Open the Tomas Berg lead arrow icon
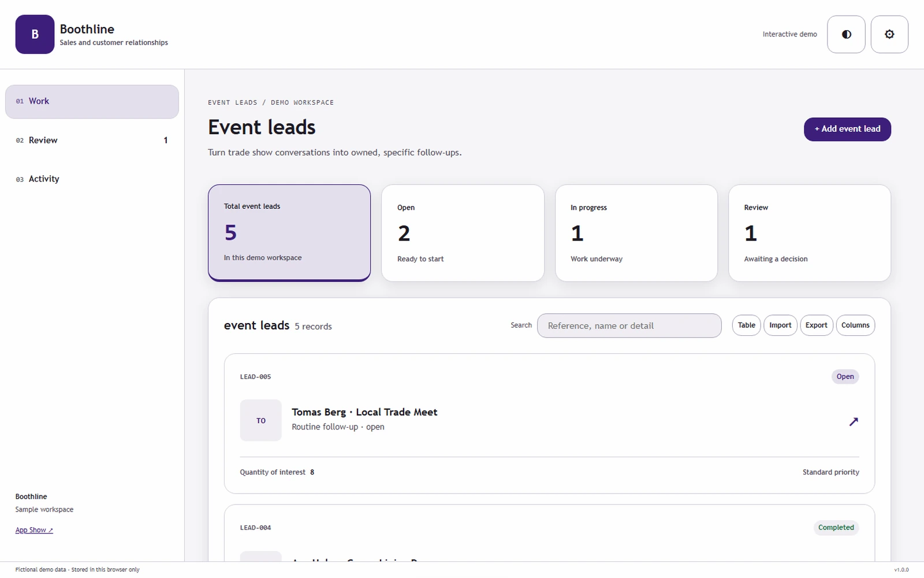 click(854, 421)
